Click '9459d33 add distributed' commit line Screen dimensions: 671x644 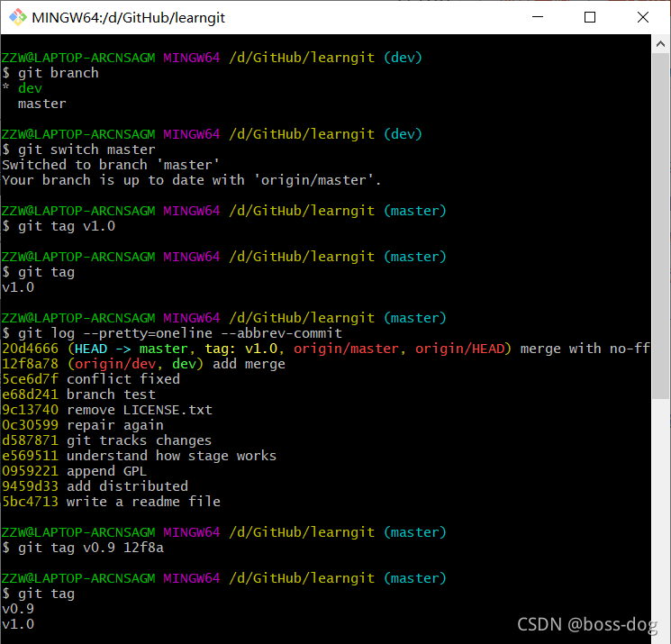pyautogui.click(x=95, y=486)
